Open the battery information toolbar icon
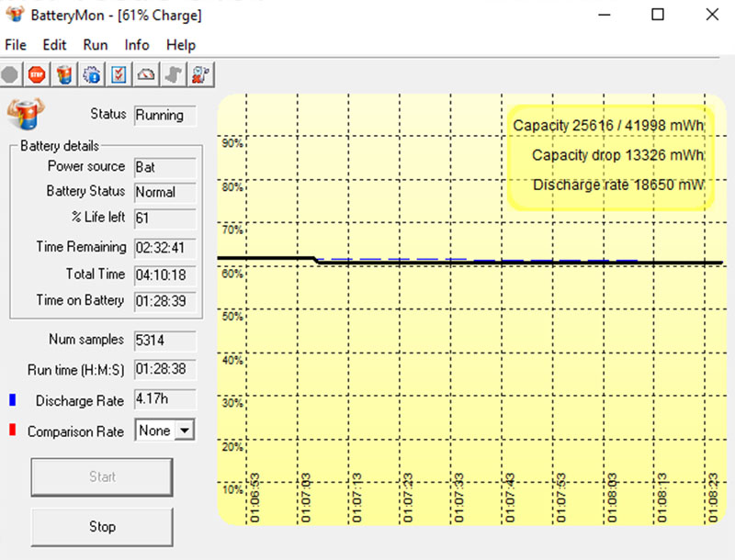The height and width of the screenshot is (560, 735). point(63,73)
